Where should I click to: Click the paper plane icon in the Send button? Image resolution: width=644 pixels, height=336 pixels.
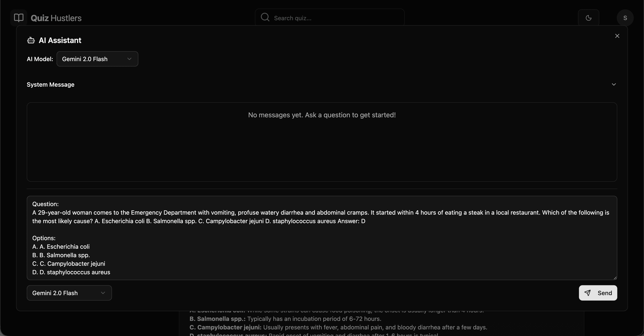coord(588,293)
